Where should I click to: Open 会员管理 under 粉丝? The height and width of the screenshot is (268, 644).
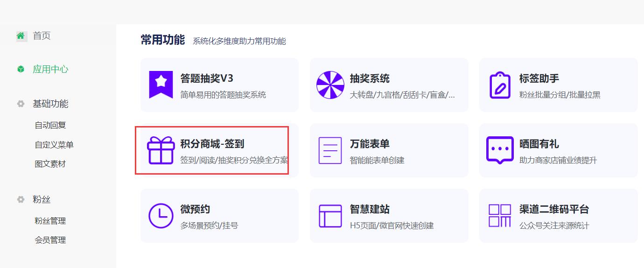tap(50, 240)
